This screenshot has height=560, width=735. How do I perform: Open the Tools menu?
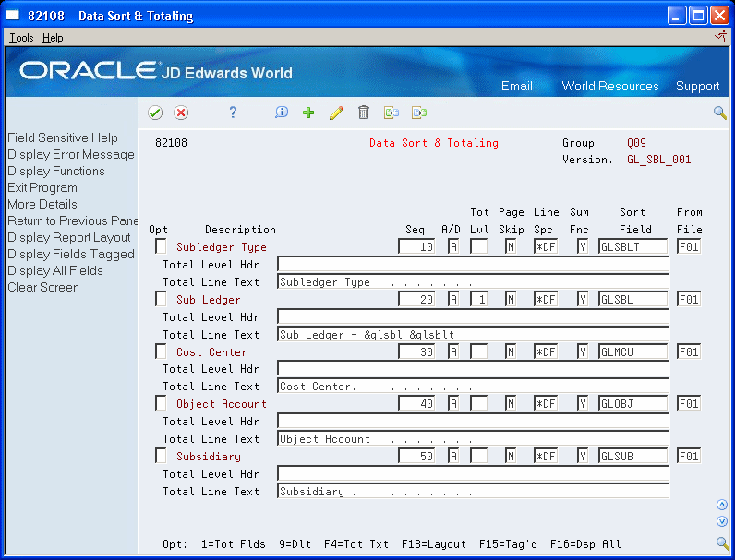pos(21,38)
